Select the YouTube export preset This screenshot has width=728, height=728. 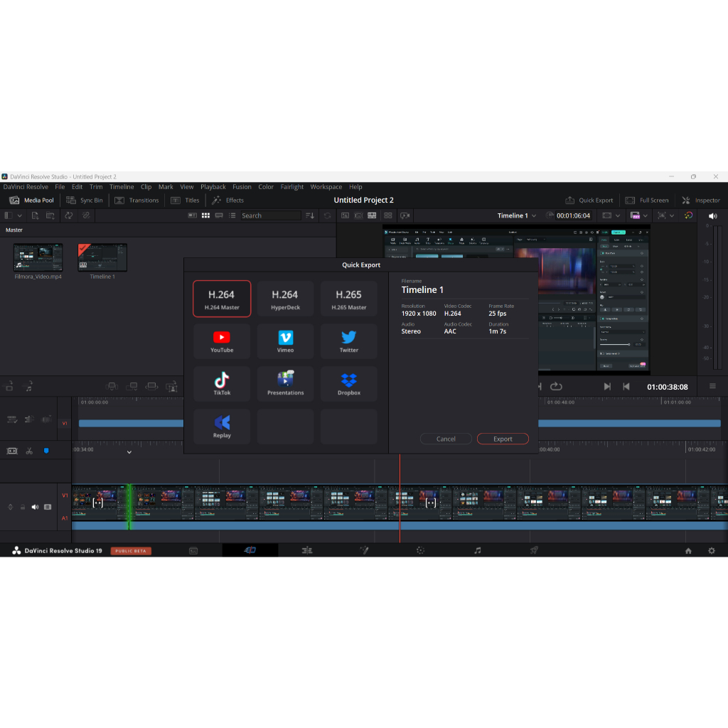(222, 342)
